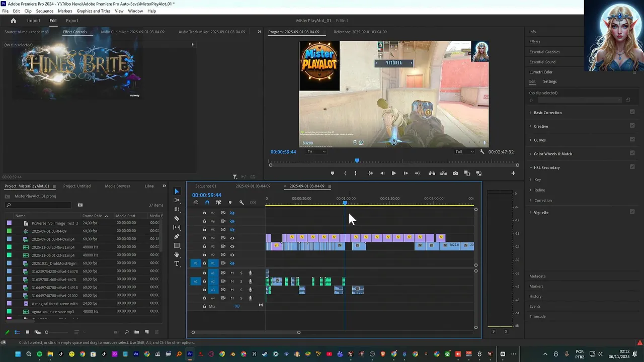Open the Sequence 01 timeline tab
644x362 pixels.
[206, 186]
